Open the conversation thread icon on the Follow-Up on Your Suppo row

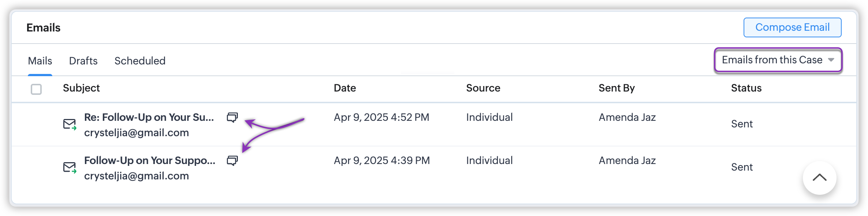tap(232, 161)
